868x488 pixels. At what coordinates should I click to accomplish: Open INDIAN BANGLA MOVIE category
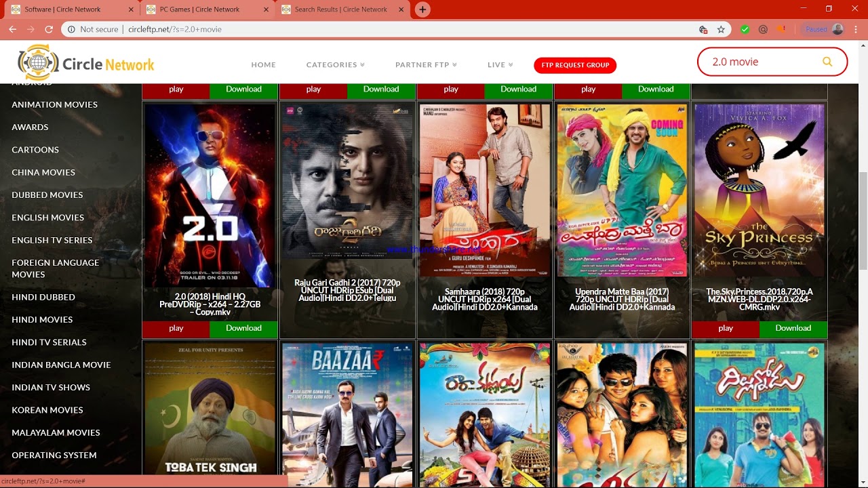tap(61, 365)
